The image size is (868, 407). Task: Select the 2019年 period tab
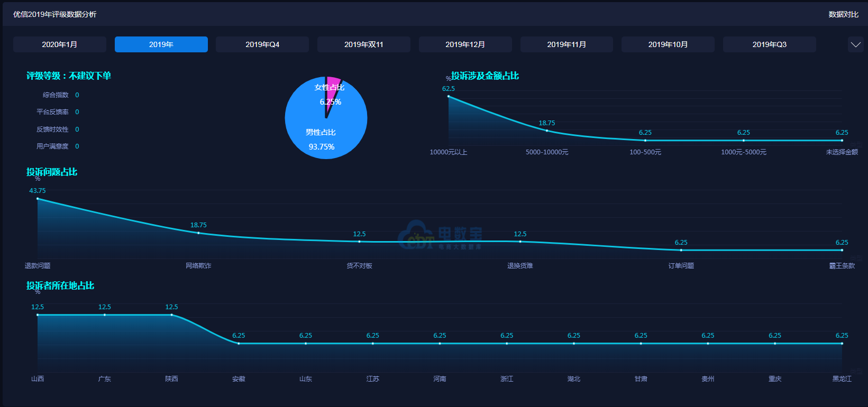pos(161,44)
